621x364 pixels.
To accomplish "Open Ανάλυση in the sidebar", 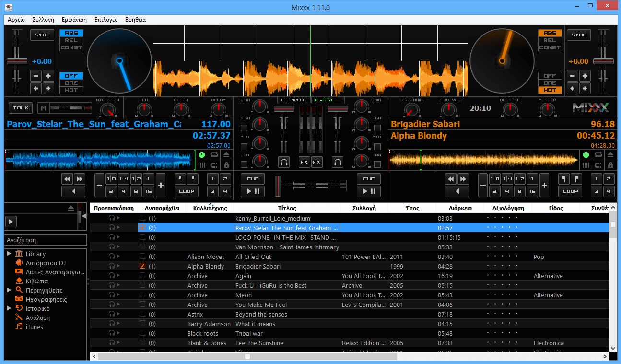I will pyautogui.click(x=37, y=317).
